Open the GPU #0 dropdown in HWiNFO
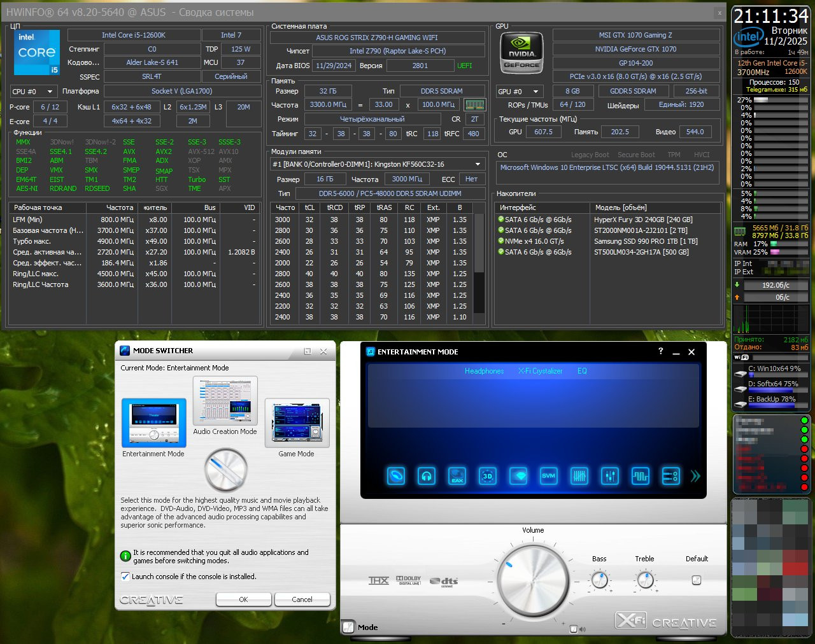The image size is (815, 644). tap(520, 92)
